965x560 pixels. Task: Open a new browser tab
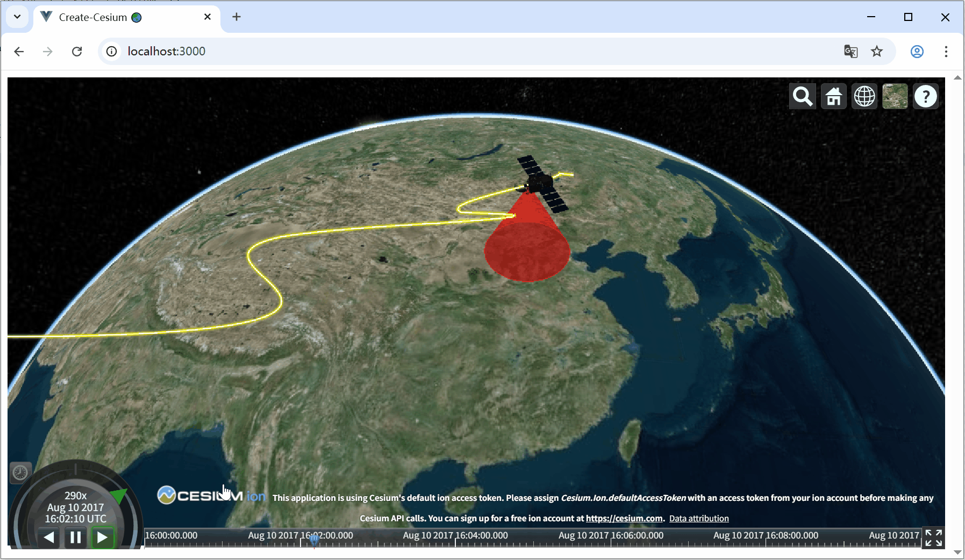click(x=237, y=17)
